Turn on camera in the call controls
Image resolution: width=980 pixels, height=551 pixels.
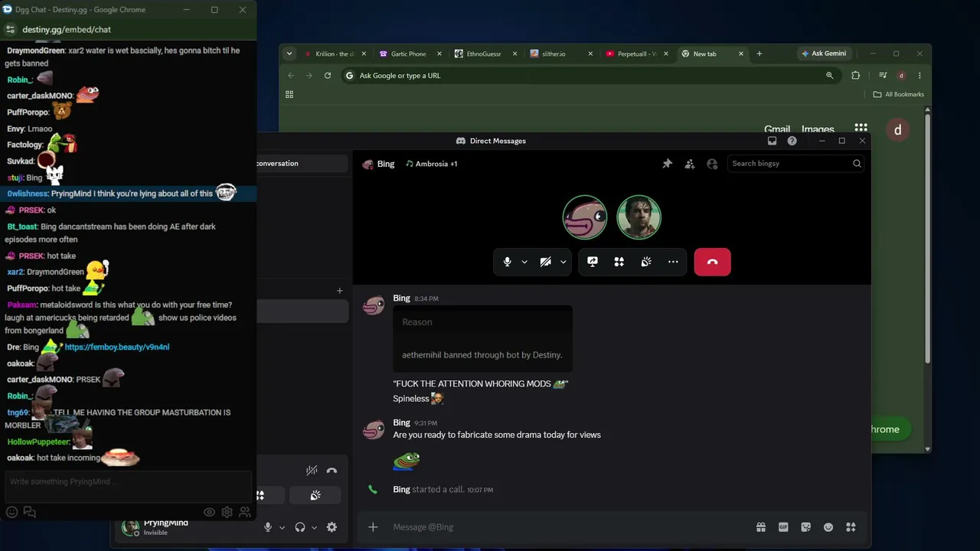pyautogui.click(x=545, y=262)
